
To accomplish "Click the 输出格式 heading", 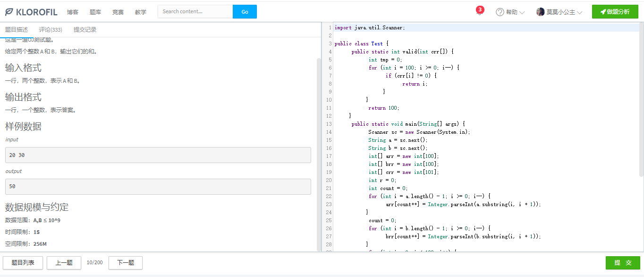I will click(23, 97).
